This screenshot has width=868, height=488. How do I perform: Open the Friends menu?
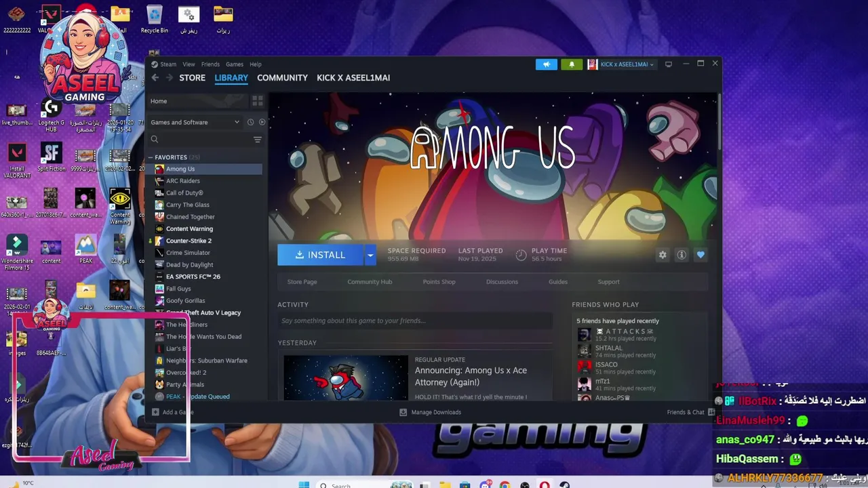tap(210, 64)
